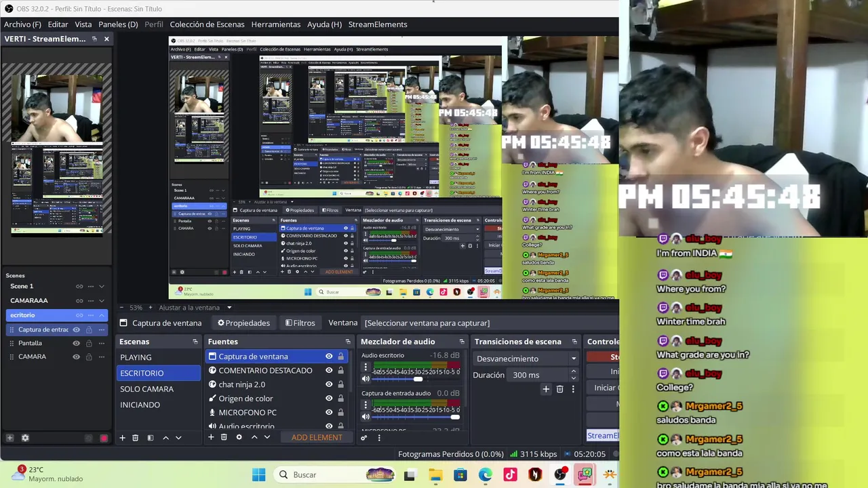Image resolution: width=868 pixels, height=488 pixels.
Task: Move source up in Fuentes panel
Action: 254,437
